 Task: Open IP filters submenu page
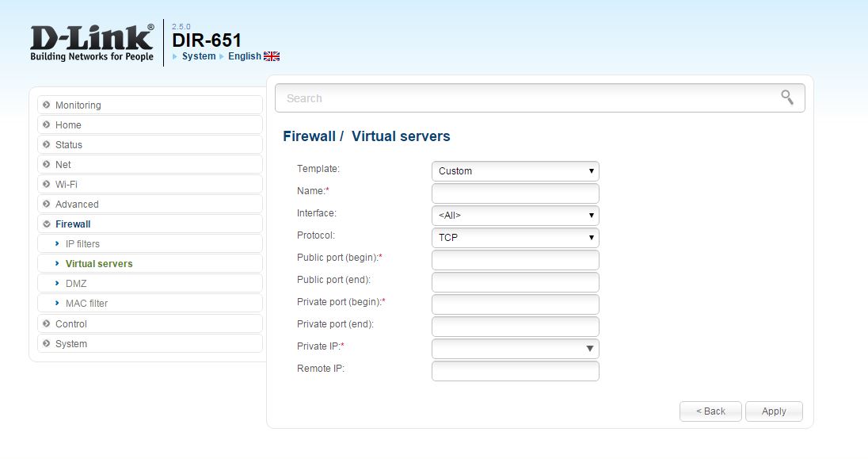tap(150, 243)
